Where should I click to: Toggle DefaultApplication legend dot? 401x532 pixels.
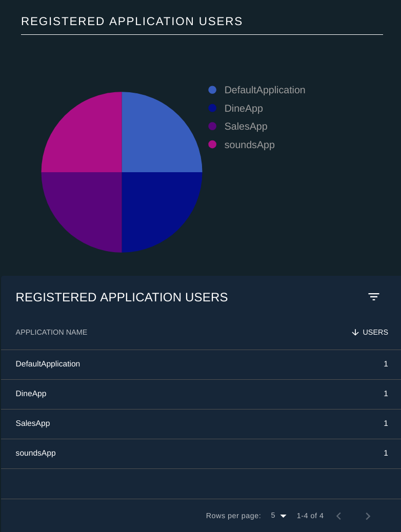[212, 90]
